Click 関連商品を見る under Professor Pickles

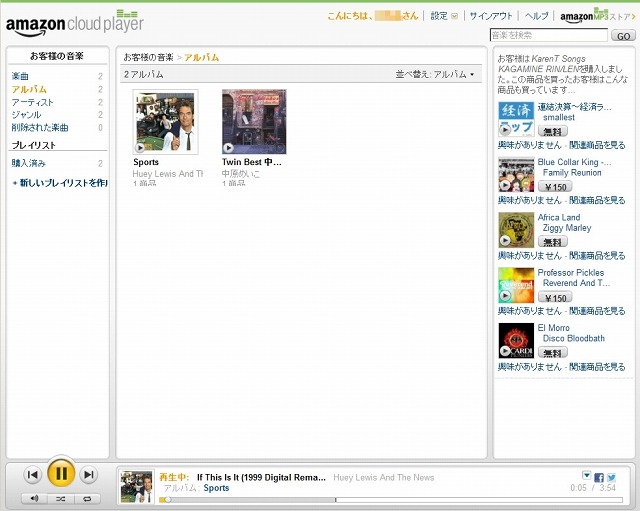coord(597,311)
